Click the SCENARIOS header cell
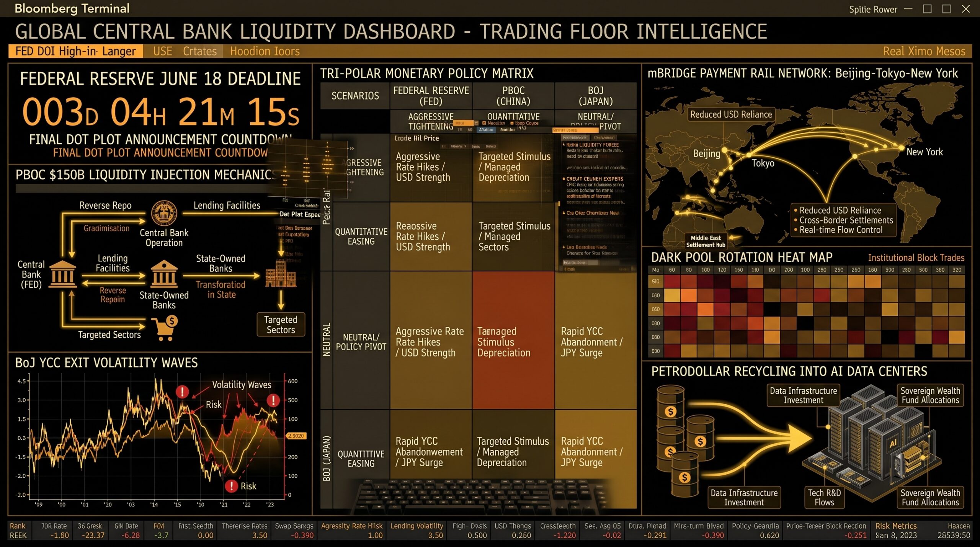 [x=355, y=96]
